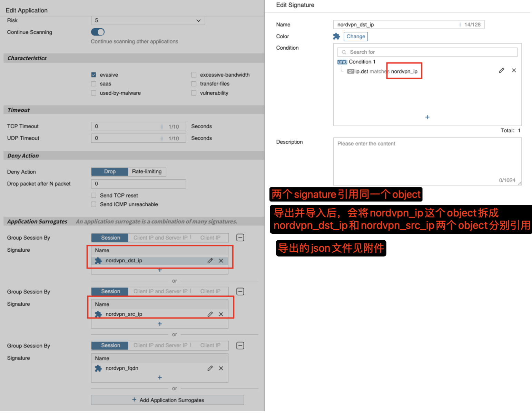Remove the nordvpn_dst_ip surrogate group using minus icon

[240, 238]
